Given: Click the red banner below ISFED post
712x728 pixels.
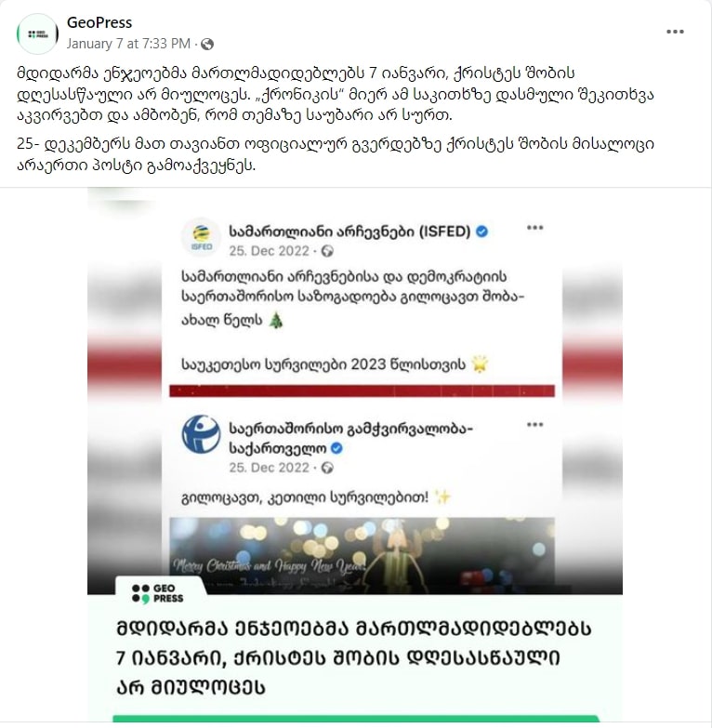Looking at the screenshot, I should 362,390.
